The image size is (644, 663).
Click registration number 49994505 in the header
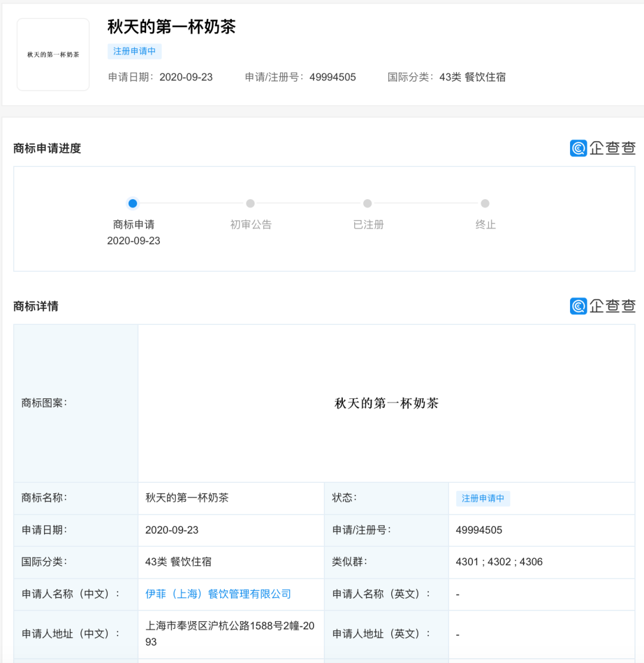tap(332, 77)
